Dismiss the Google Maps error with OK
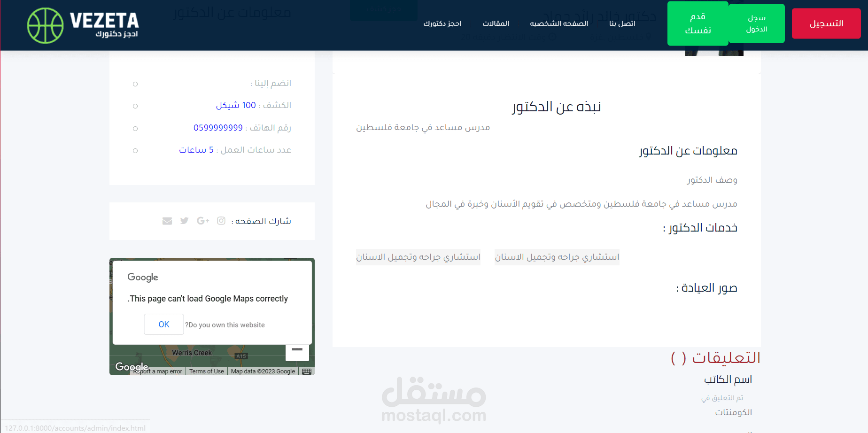Viewport: 868px width, 433px height. point(164,325)
